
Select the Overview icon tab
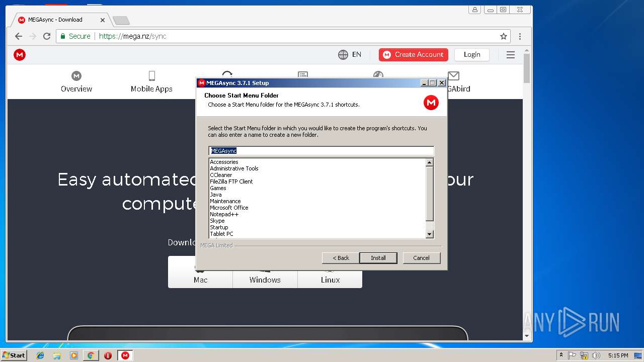pyautogui.click(x=76, y=76)
